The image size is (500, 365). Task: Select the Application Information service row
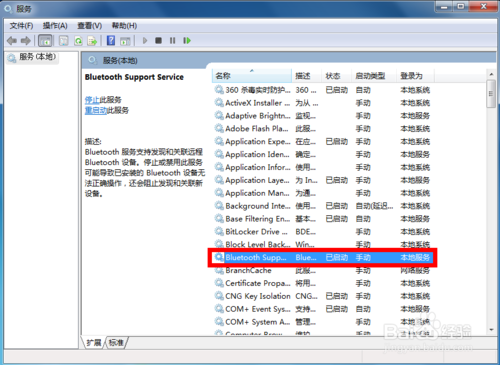pyautogui.click(x=322, y=167)
